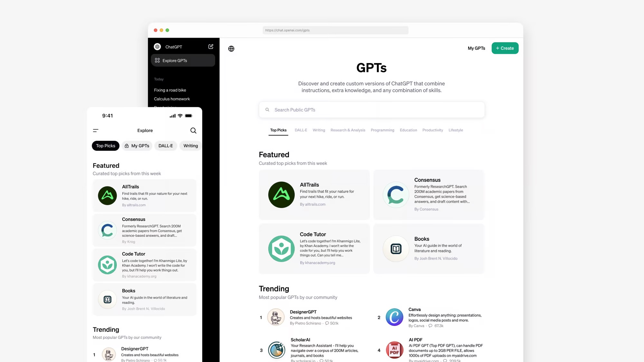Click the Search Public GPTs input field
This screenshot has width=644, height=362.
click(371, 110)
